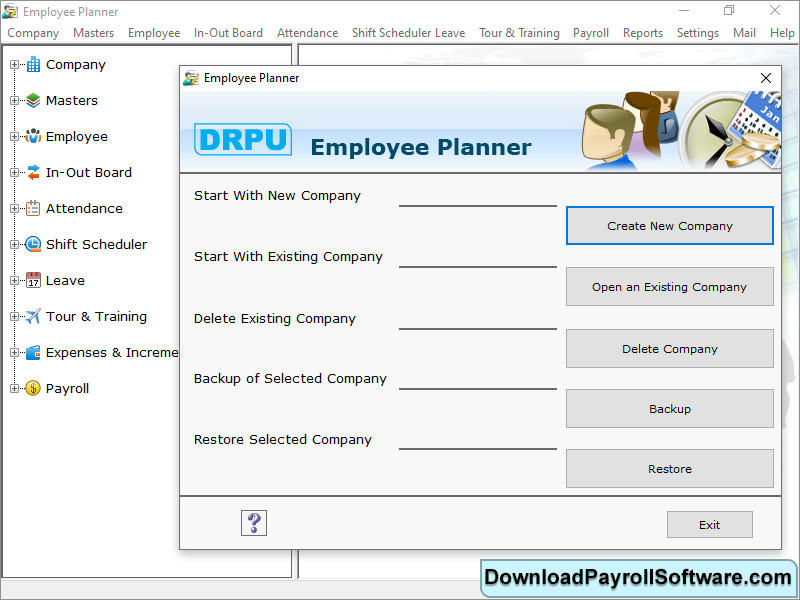Select the In-Out Board label in tree
This screenshot has height=600, width=800.
point(89,172)
